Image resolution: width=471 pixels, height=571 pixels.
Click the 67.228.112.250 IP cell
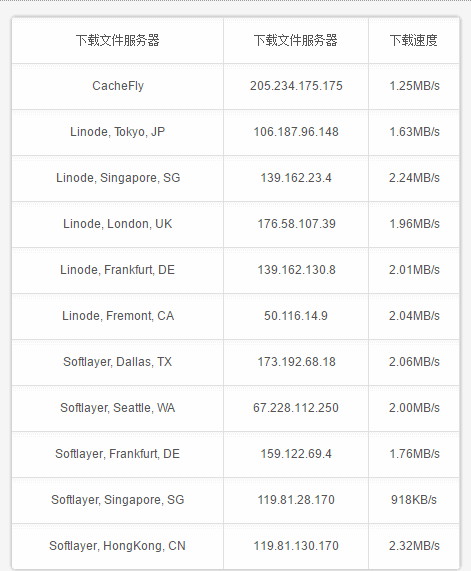(x=296, y=408)
